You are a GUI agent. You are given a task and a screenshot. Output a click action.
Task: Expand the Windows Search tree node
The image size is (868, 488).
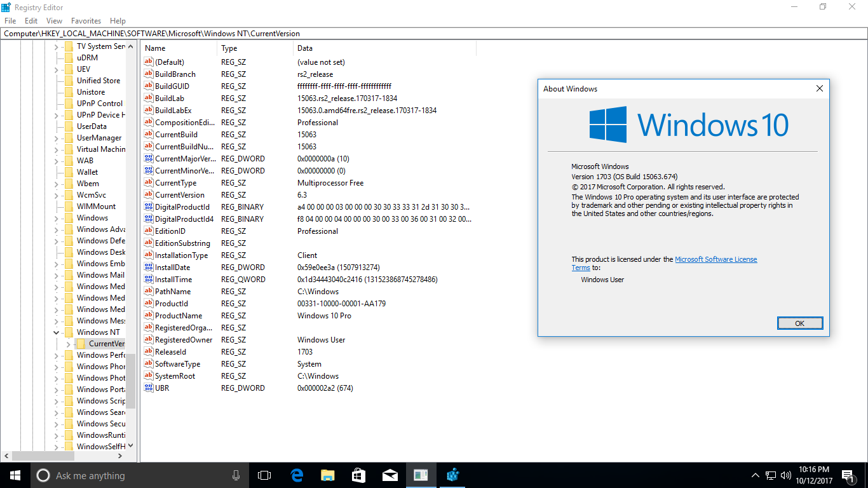point(57,412)
